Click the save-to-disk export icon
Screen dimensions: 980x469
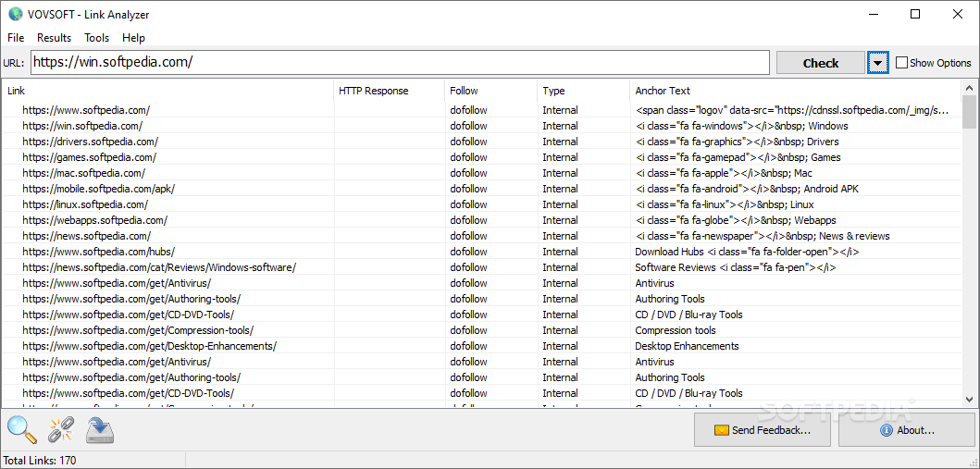(99, 429)
